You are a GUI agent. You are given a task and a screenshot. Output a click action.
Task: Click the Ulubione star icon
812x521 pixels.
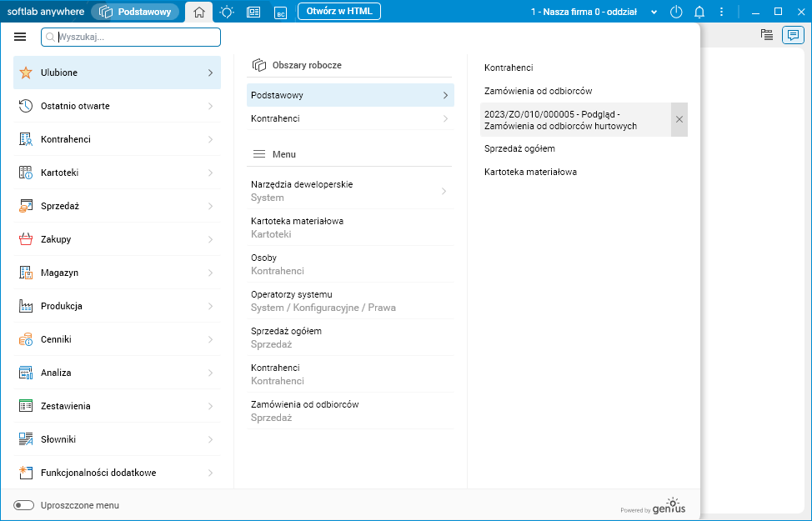(x=25, y=73)
